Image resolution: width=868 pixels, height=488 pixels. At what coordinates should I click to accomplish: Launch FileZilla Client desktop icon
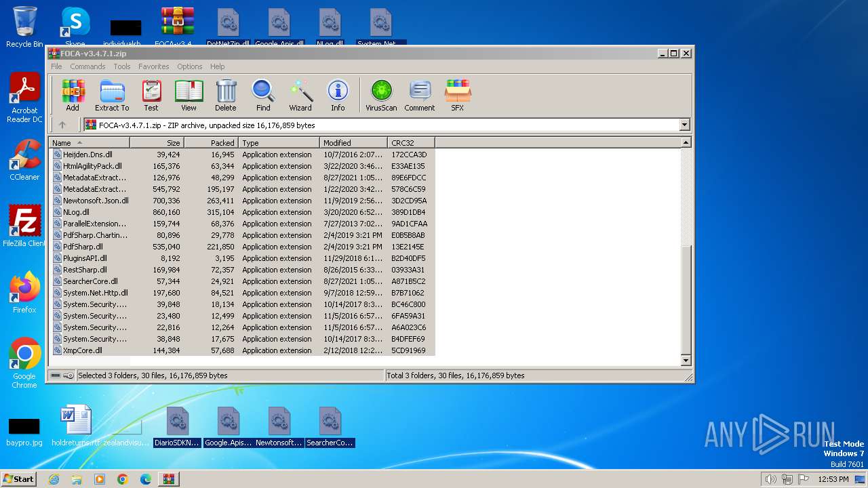pos(24,226)
